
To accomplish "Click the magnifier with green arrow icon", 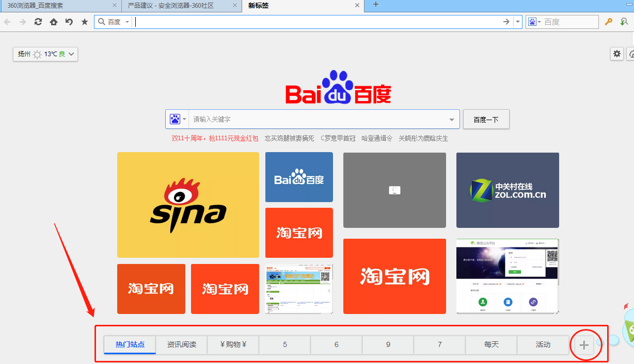I will 624,22.
